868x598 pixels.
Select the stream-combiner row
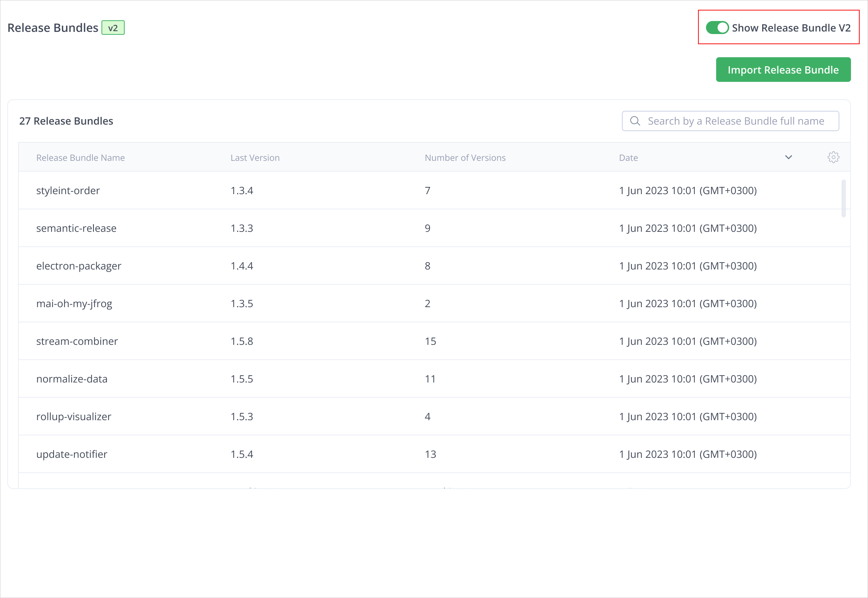[x=77, y=341]
